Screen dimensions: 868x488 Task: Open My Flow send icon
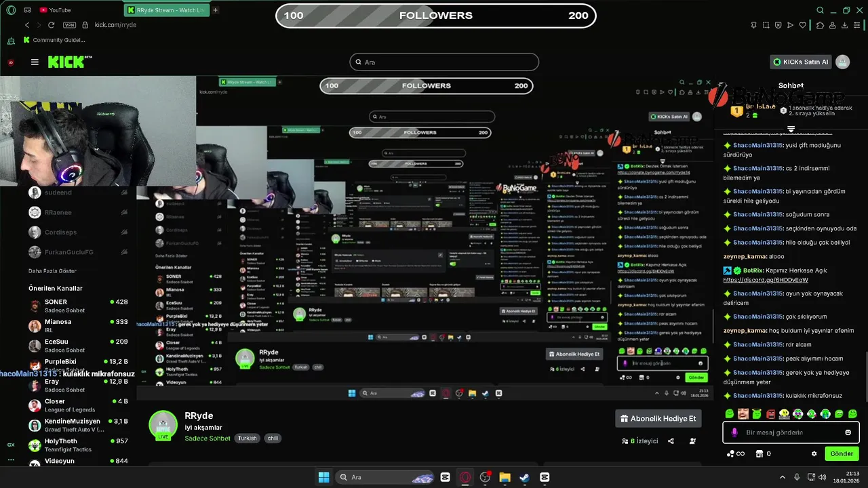coord(790,25)
